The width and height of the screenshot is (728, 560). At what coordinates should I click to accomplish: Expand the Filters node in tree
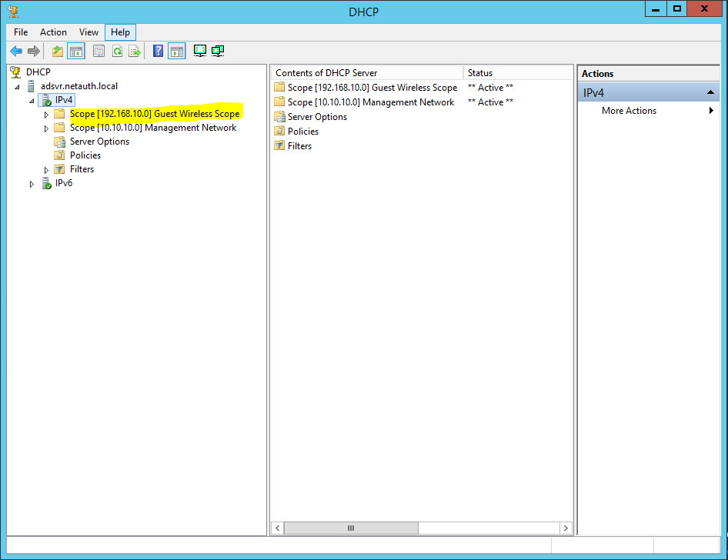[46, 170]
